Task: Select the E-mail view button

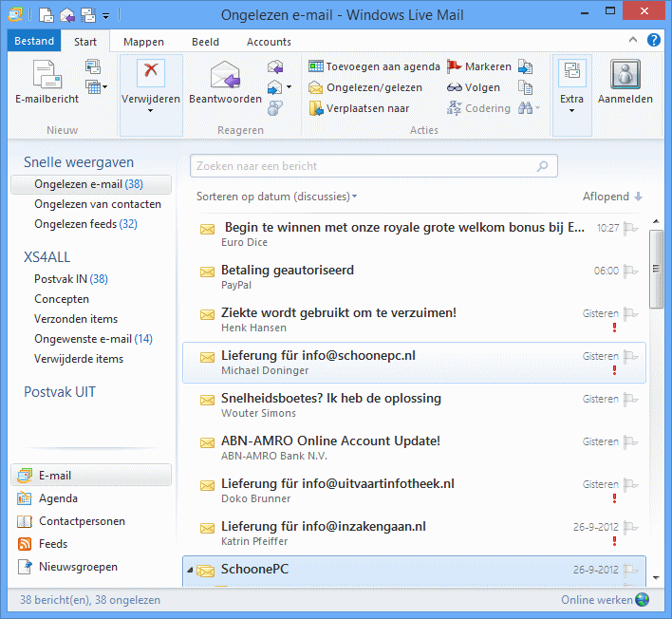Action: (91, 476)
